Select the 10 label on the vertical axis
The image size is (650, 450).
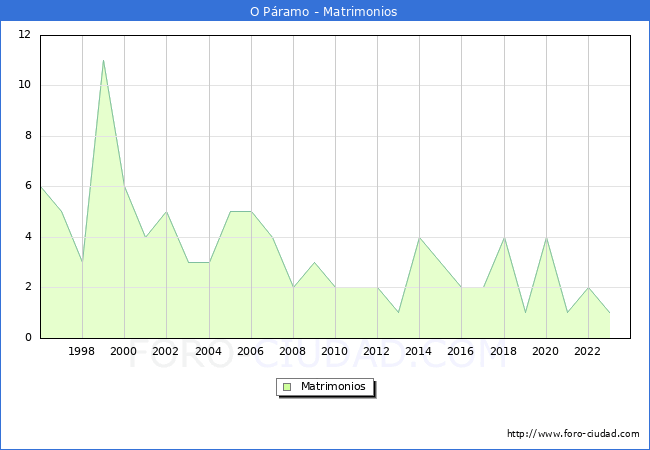[24, 85]
